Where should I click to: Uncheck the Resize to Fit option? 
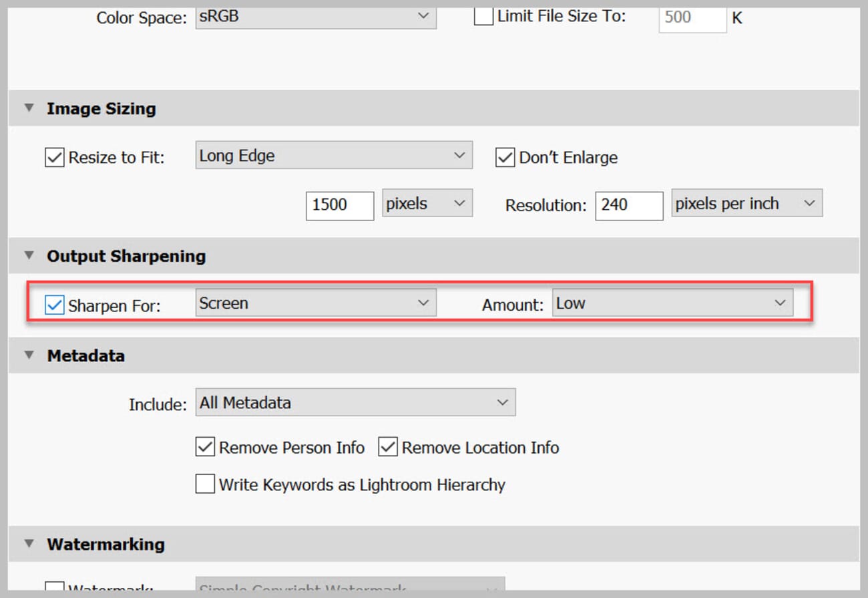pyautogui.click(x=54, y=157)
